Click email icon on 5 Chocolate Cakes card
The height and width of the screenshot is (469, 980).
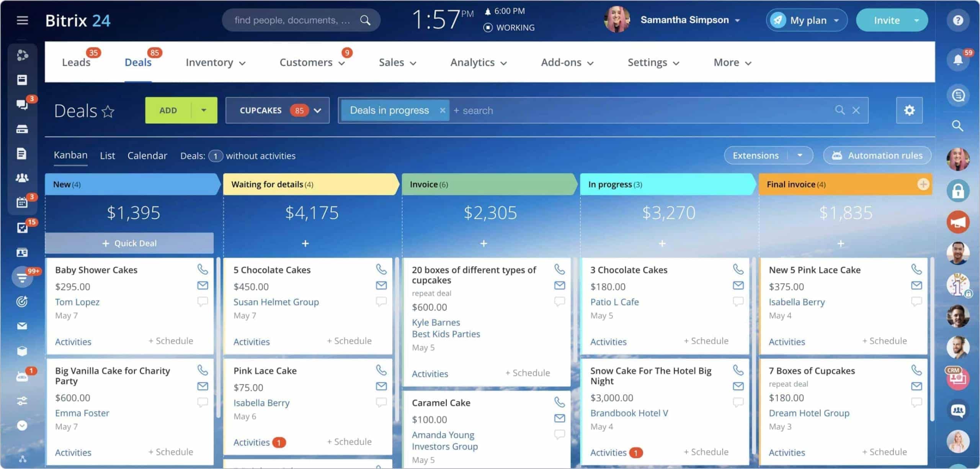click(381, 285)
